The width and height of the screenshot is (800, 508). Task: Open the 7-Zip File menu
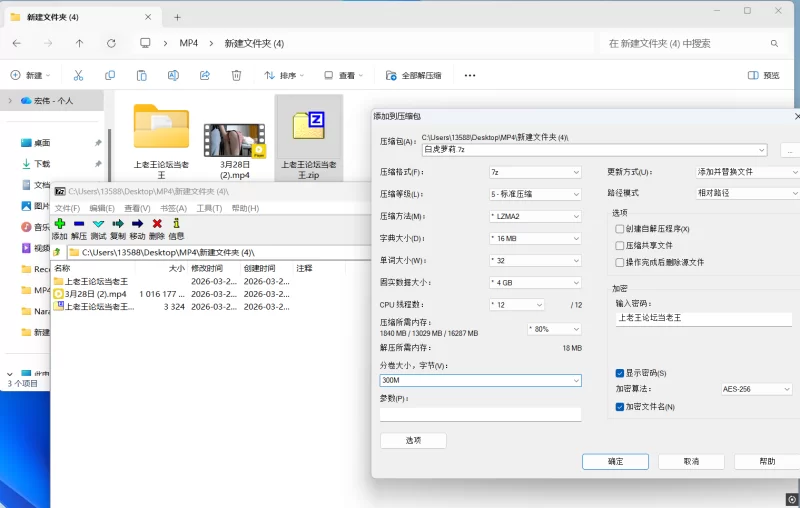pyautogui.click(x=67, y=208)
